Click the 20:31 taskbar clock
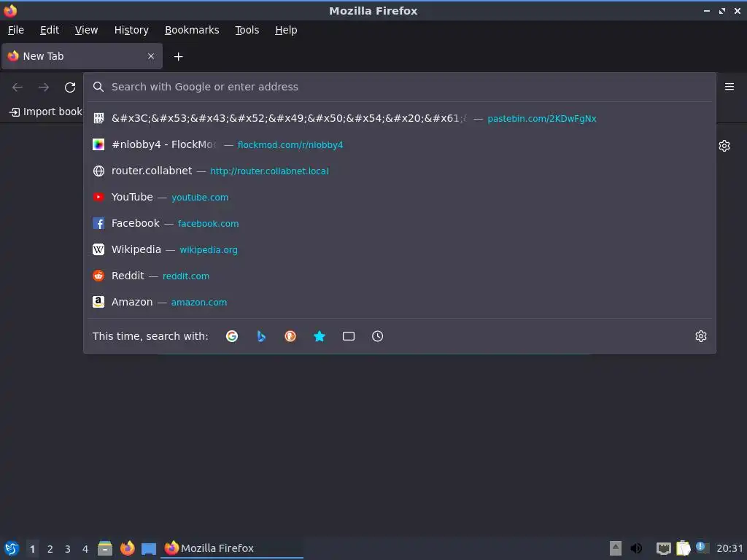Screen dimensions: 747x560 tap(729, 548)
